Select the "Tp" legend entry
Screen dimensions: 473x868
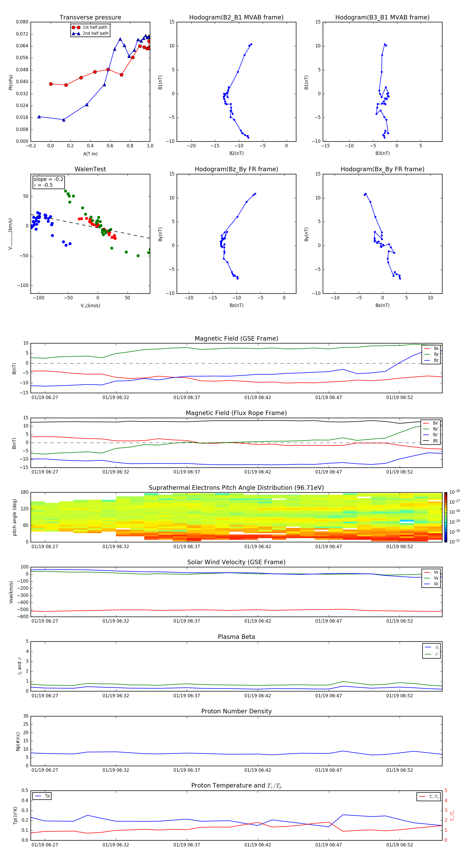click(42, 796)
